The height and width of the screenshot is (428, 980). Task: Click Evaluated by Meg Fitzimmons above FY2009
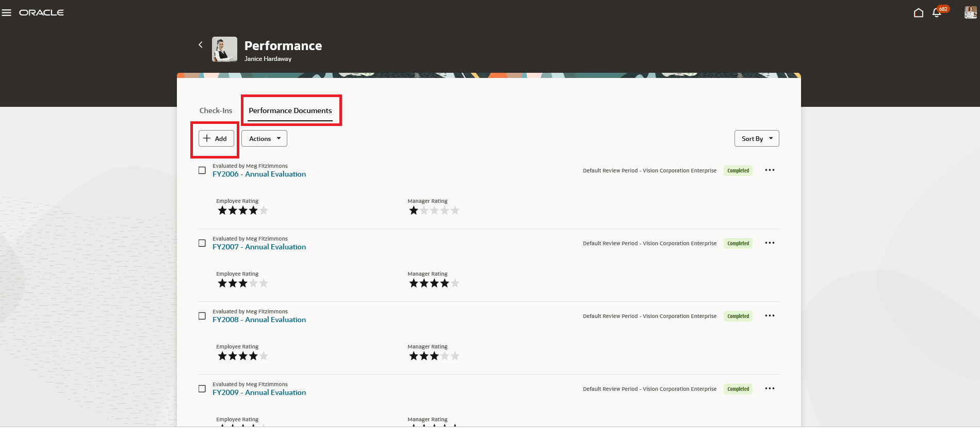[250, 385]
